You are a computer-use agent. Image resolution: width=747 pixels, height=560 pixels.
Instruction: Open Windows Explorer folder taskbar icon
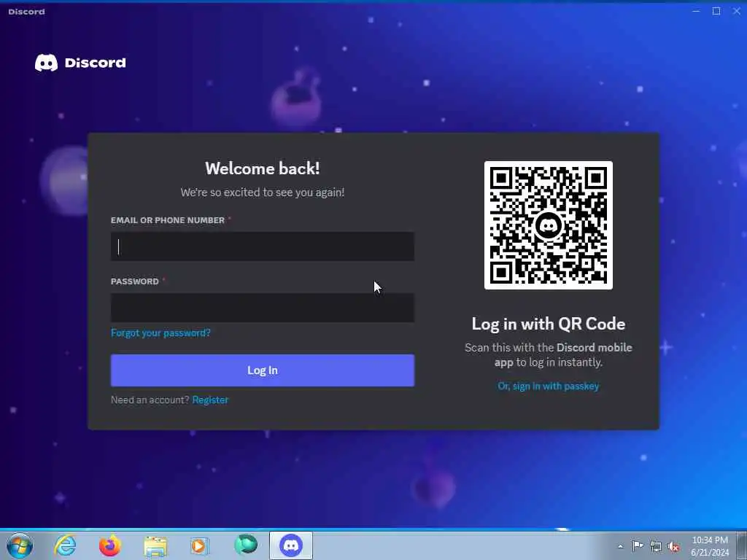click(x=155, y=545)
